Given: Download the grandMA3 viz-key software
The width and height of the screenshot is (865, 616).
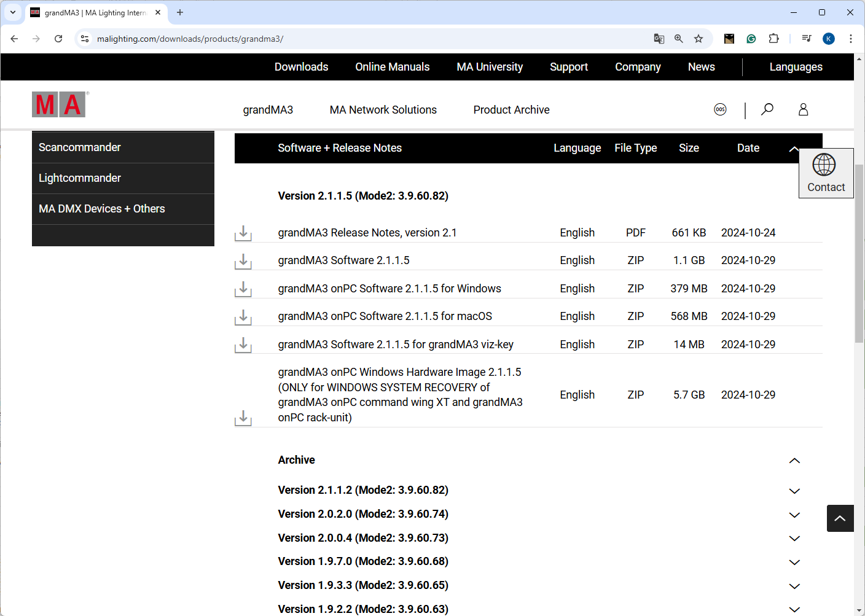Looking at the screenshot, I should pyautogui.click(x=243, y=345).
